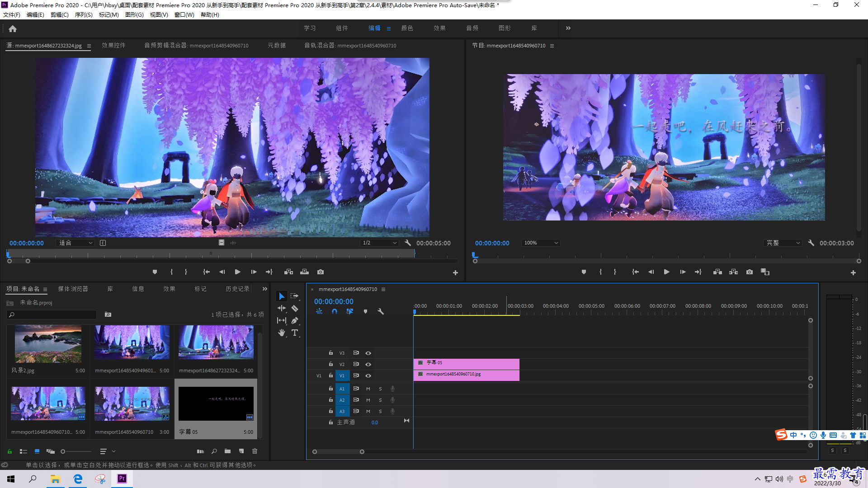This screenshot has height=488, width=868.
Task: Add marker in Source monitor
Action: 155,272
